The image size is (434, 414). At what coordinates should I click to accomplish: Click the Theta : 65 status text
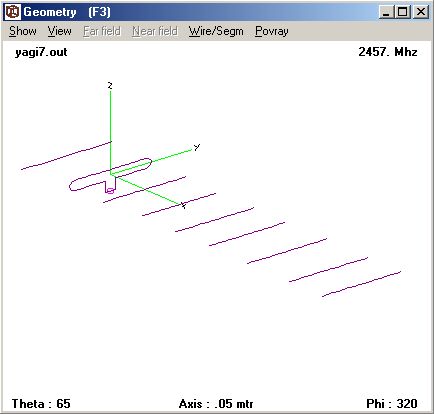41,404
